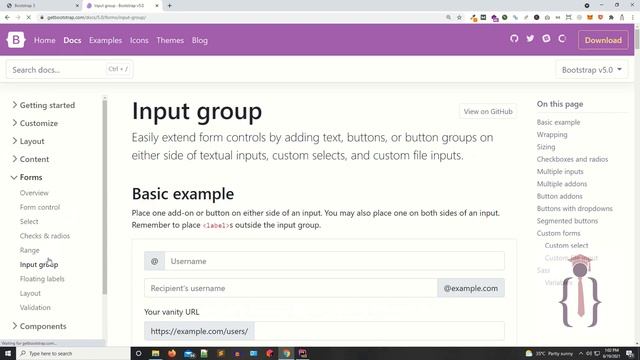The image size is (640, 360).
Task: Click the Recipient's username input field
Action: [x=291, y=288]
